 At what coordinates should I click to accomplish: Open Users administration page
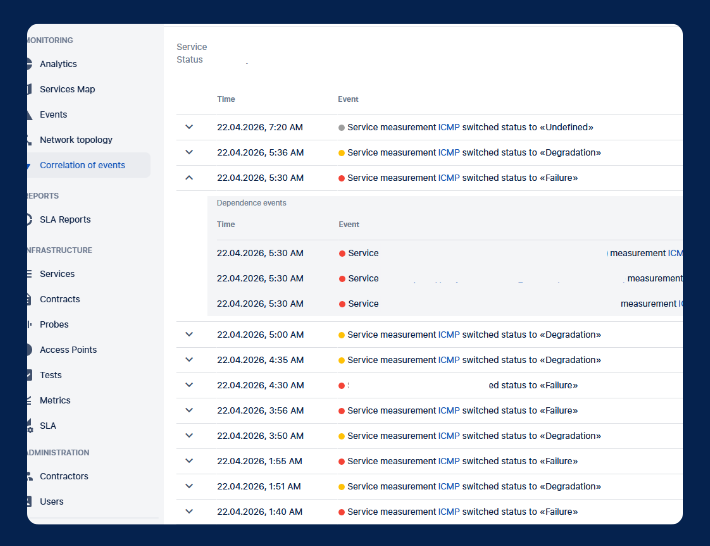pyautogui.click(x=51, y=502)
